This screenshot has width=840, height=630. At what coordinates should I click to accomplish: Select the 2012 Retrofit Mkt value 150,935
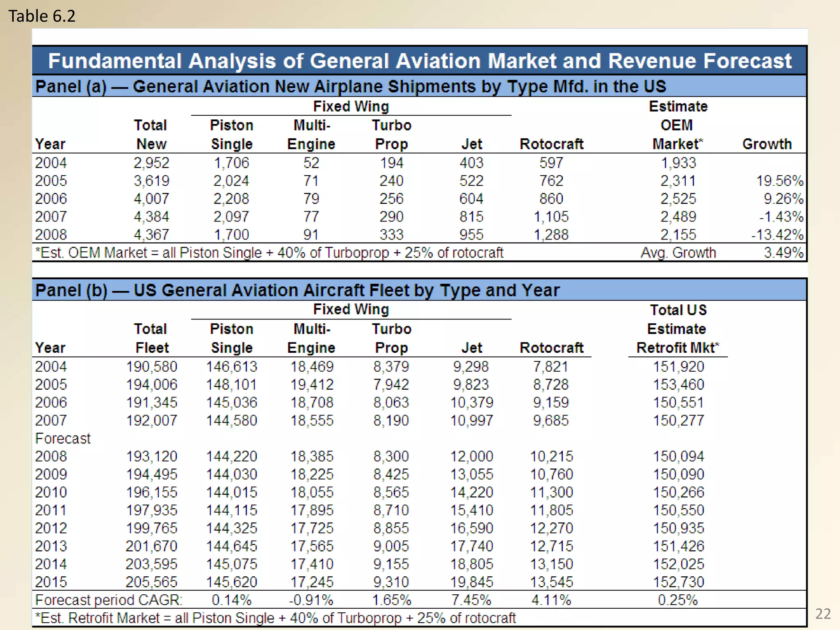[678, 528]
